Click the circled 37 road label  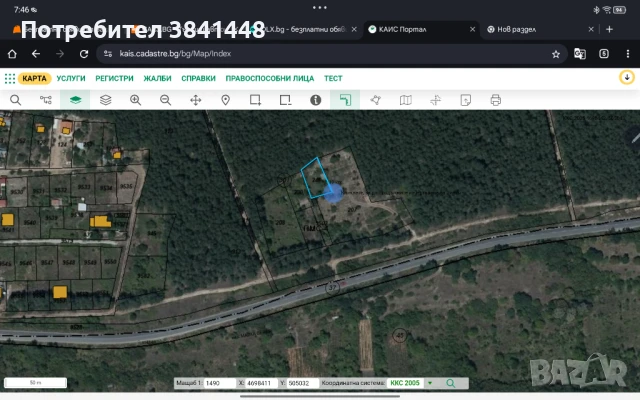click(333, 288)
